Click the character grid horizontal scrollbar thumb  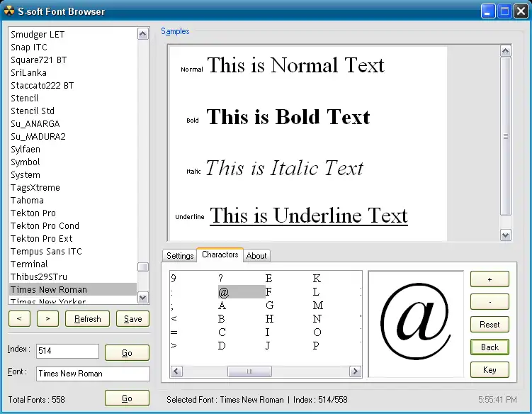point(249,371)
